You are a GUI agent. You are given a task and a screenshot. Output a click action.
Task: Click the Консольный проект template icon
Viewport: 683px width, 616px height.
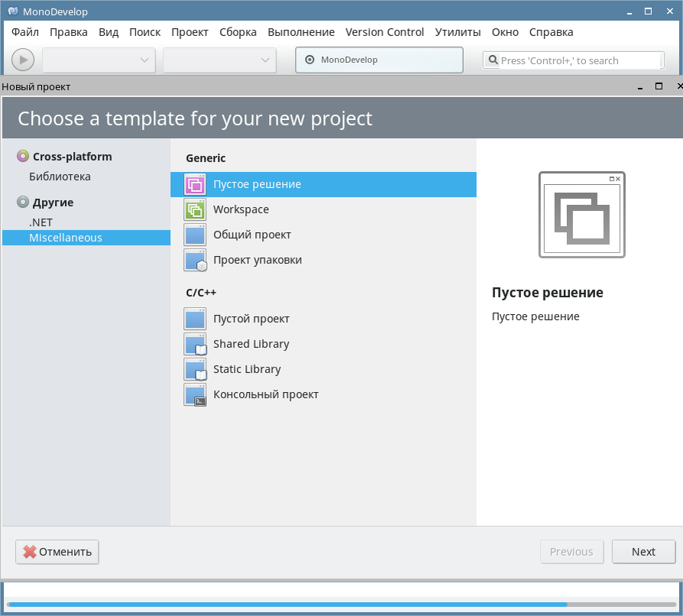[194, 394]
